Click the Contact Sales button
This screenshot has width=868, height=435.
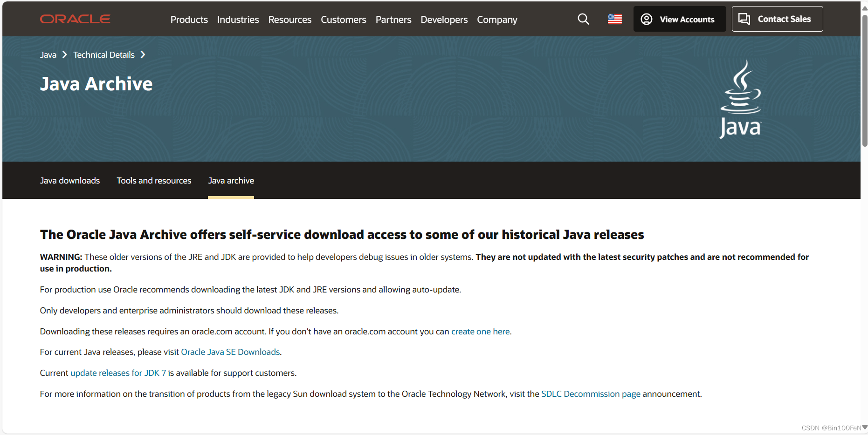click(x=777, y=19)
